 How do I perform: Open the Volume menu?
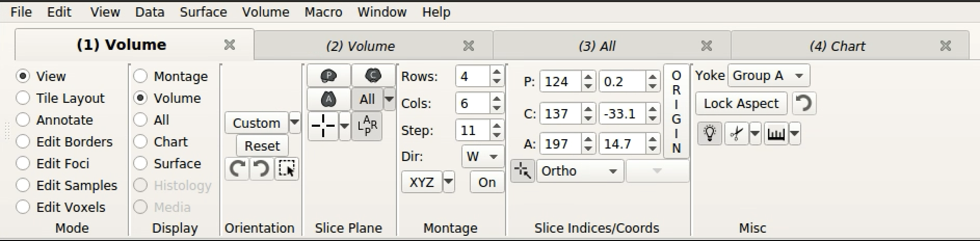[x=266, y=12]
